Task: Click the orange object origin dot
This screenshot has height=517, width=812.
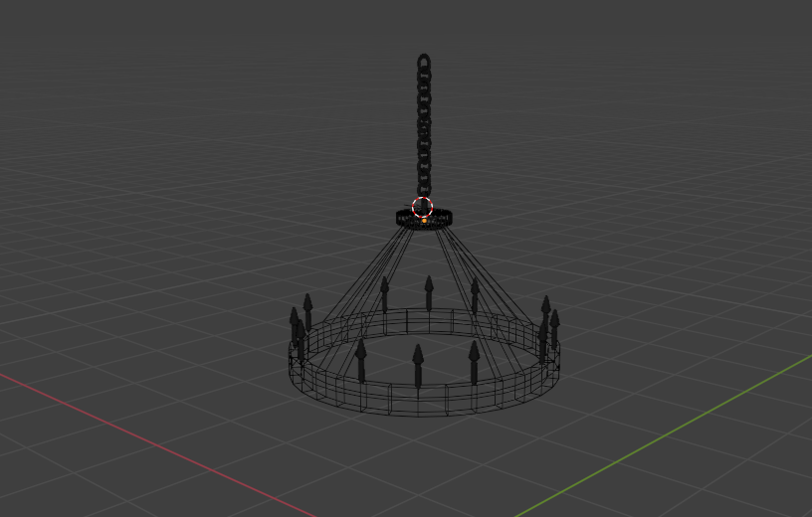Action: point(424,221)
